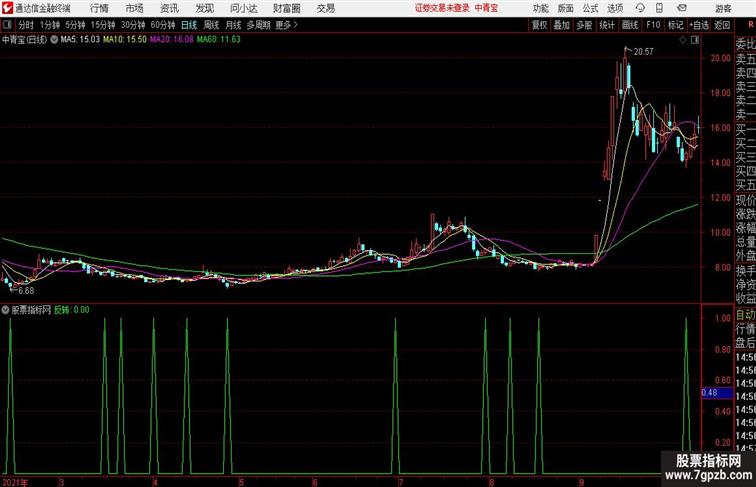This screenshot has width=756, height=487.
Task: Click the 通达信 app logo icon
Action: click(x=8, y=8)
